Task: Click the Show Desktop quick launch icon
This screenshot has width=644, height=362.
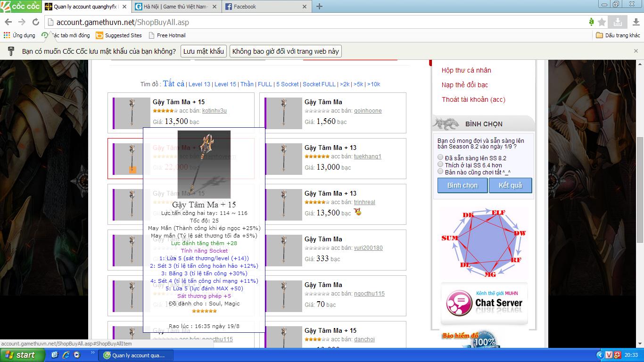Action: click(x=55, y=355)
